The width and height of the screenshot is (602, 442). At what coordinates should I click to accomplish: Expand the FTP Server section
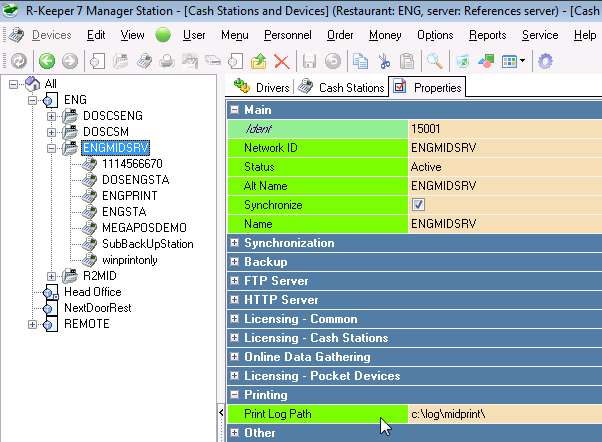click(234, 280)
